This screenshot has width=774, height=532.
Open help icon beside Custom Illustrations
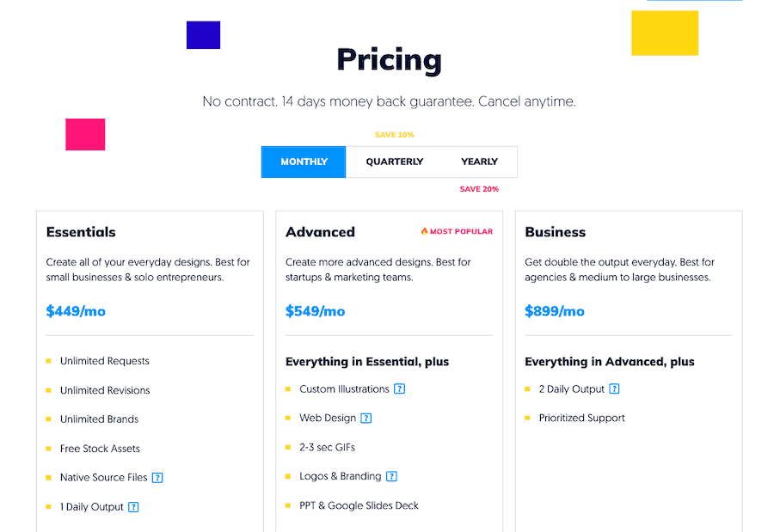[x=399, y=388]
